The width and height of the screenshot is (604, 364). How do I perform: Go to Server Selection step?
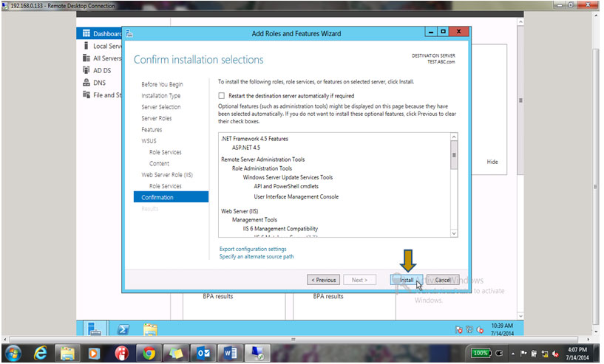click(160, 106)
